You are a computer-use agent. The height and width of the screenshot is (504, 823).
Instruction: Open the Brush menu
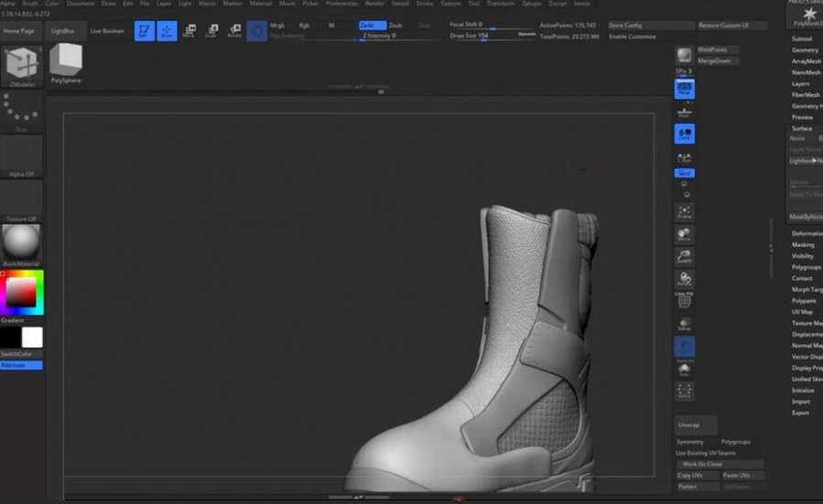pos(30,3)
